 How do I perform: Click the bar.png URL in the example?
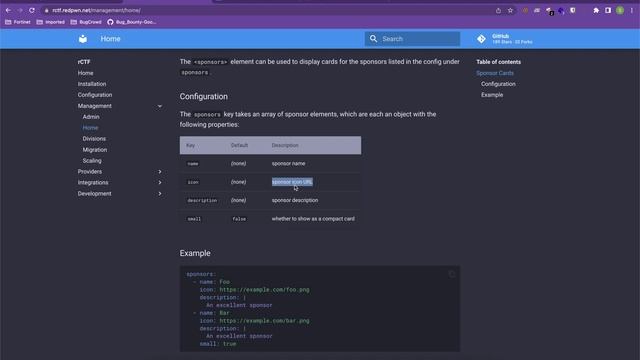(264, 321)
